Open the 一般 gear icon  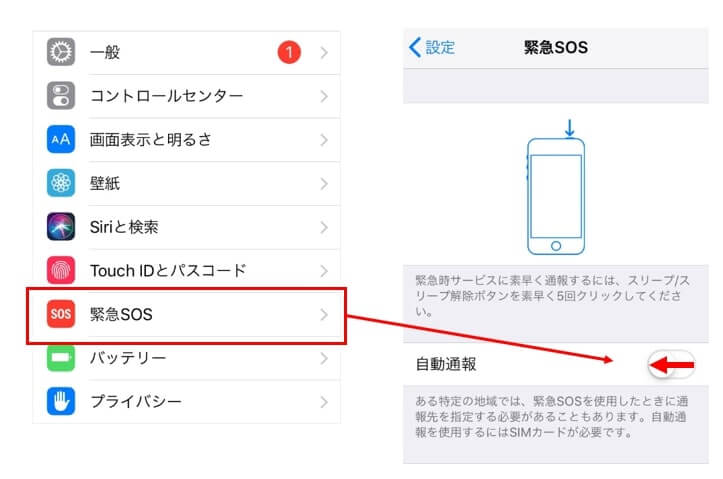pos(61,52)
